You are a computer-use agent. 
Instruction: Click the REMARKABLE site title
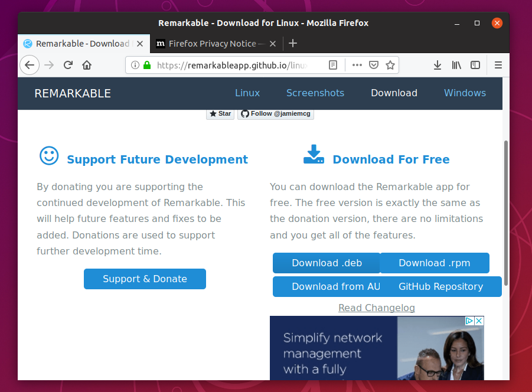pyautogui.click(x=73, y=94)
